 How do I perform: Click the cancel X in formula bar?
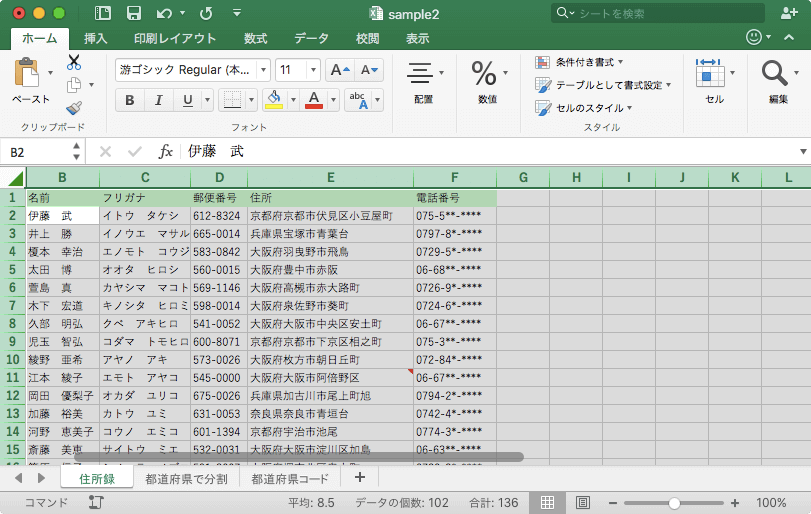coord(105,152)
